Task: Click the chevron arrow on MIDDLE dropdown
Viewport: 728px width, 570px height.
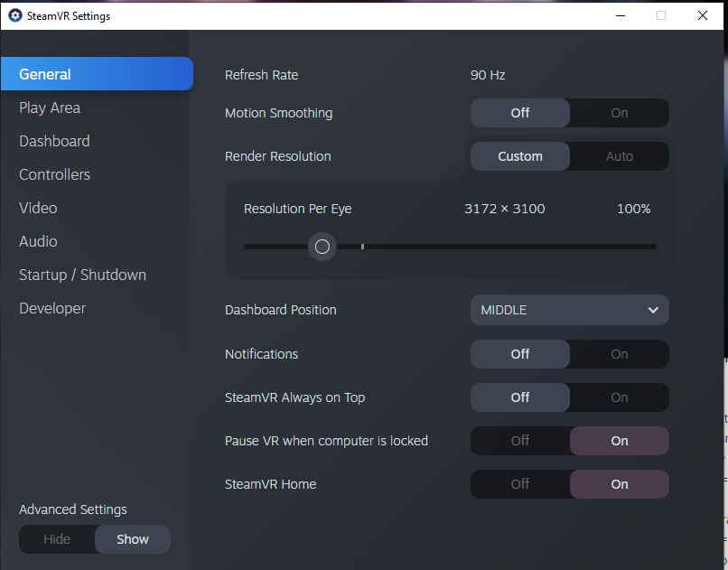Action: click(653, 310)
